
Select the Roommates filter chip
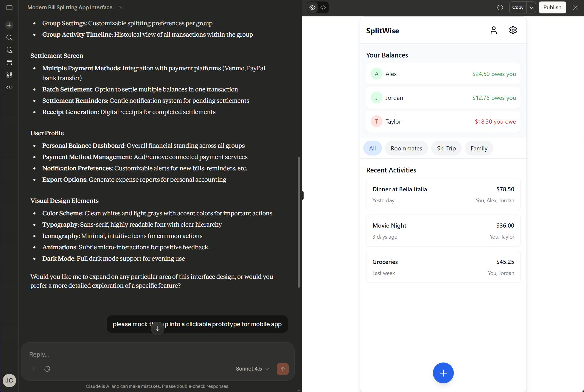pyautogui.click(x=406, y=148)
